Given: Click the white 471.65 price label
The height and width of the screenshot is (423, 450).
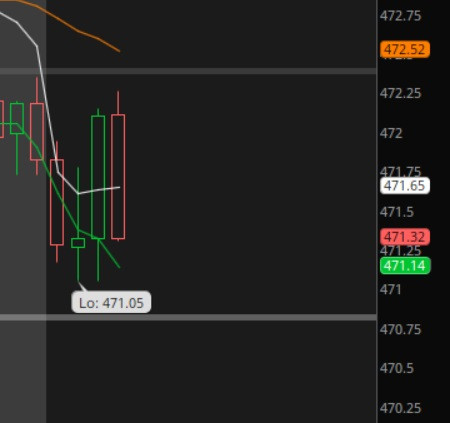Looking at the screenshot, I should click(x=405, y=186).
